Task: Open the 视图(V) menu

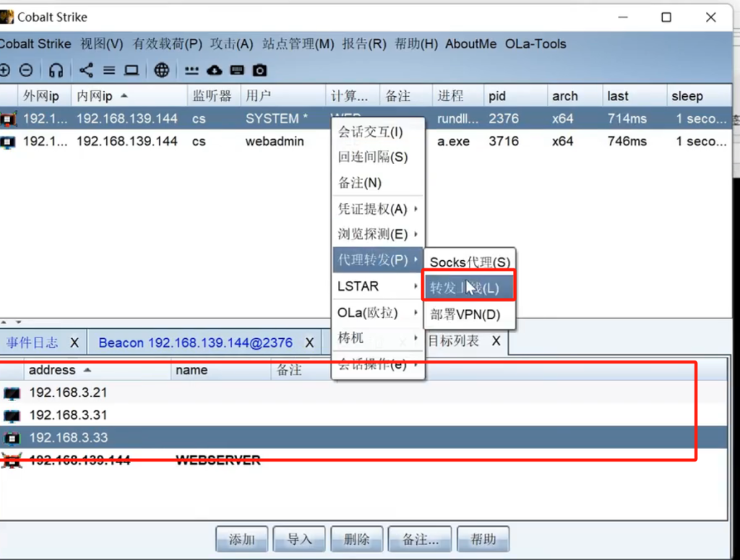Action: click(x=101, y=44)
